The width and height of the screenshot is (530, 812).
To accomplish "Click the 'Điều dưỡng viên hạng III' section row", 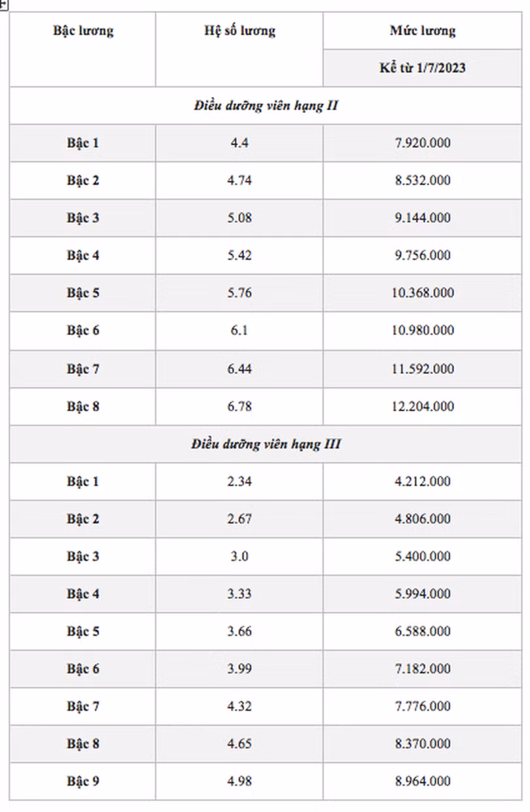I will click(266, 445).
